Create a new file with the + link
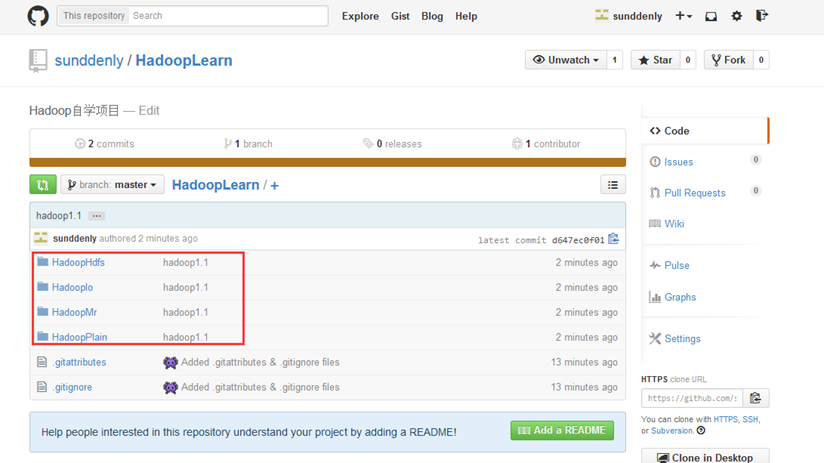 tap(274, 186)
